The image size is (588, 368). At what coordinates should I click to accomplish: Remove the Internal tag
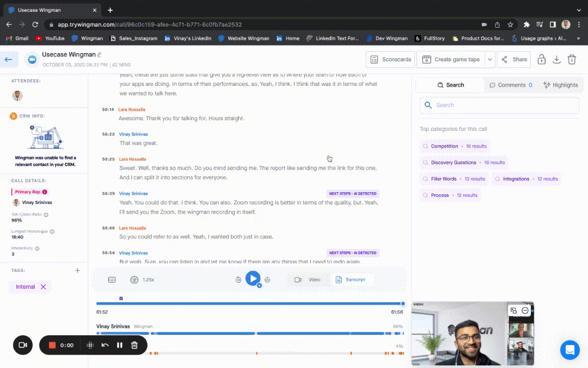[x=43, y=287]
